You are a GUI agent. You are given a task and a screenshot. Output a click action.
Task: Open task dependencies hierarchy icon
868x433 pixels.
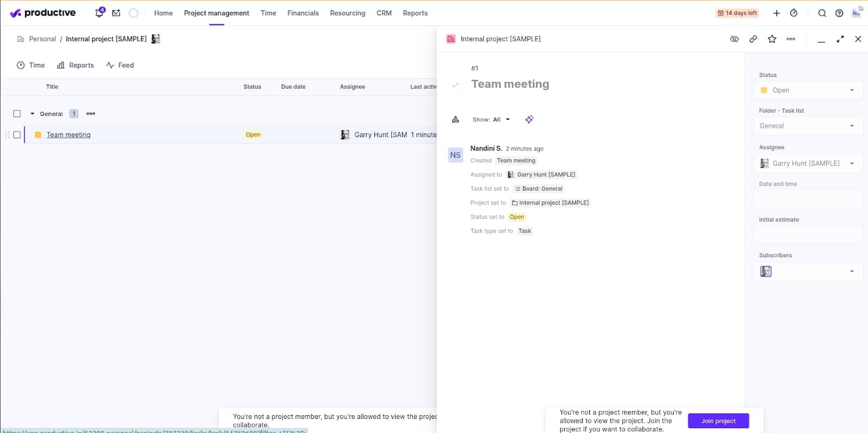point(456,119)
